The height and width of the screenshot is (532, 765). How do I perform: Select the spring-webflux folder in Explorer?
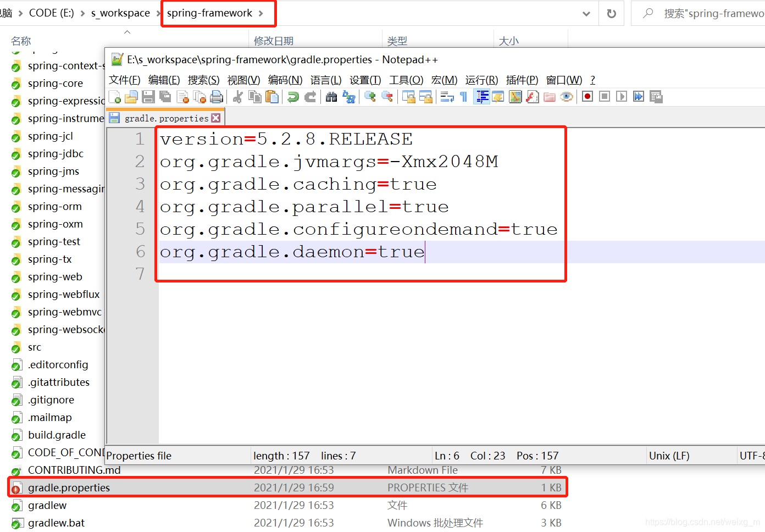click(64, 295)
